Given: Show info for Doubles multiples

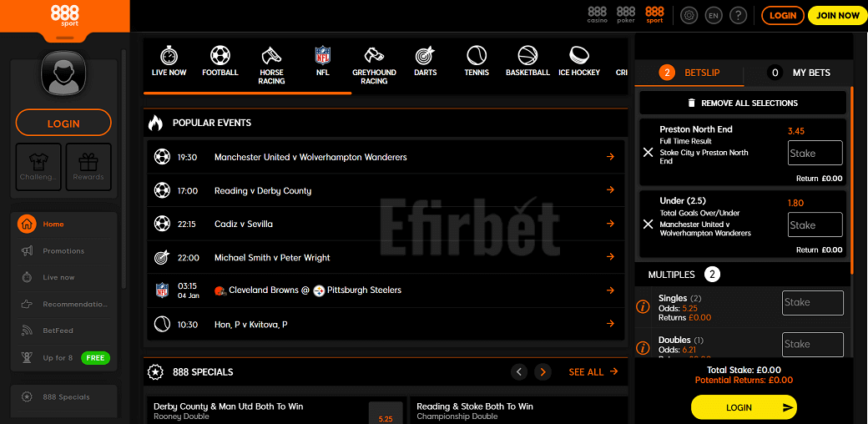Looking at the screenshot, I should tap(643, 347).
